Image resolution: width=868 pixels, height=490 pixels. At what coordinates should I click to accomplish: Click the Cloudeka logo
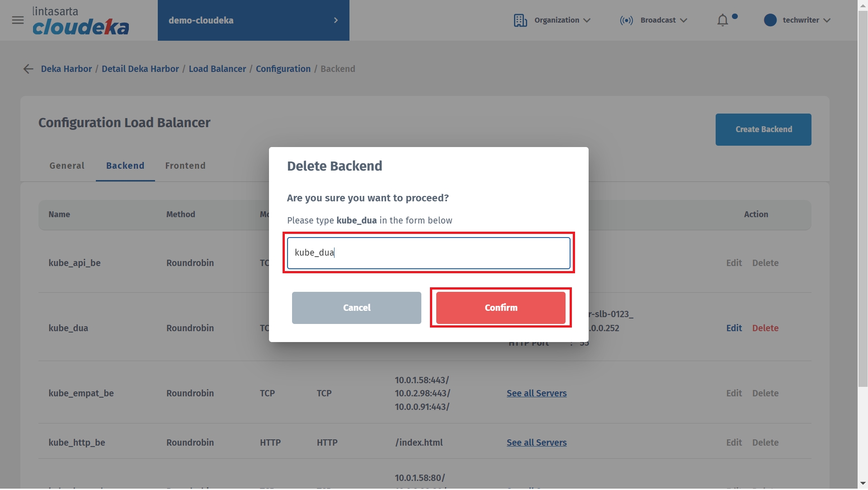[81, 21]
